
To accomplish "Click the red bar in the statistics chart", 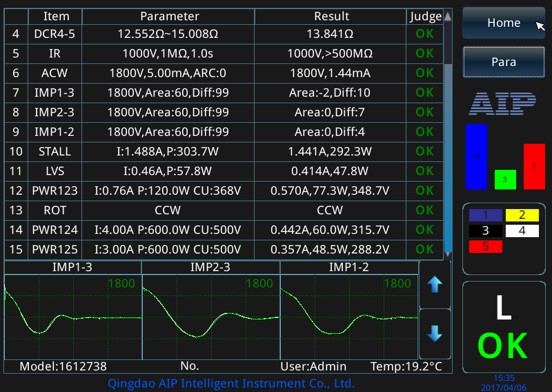I will (x=534, y=166).
